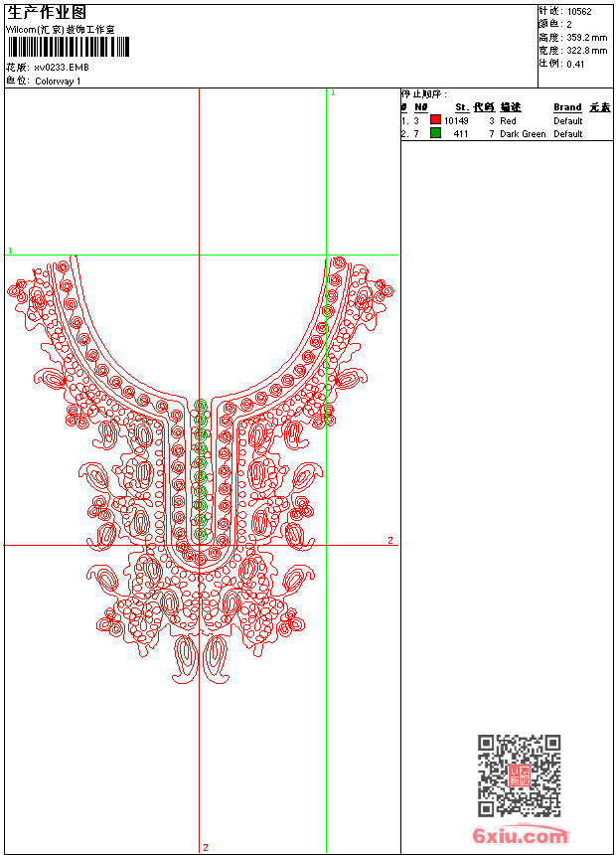Screen dimensions: 616x855
Task: Select stitch count 10149 in Red row
Action: 456,121
